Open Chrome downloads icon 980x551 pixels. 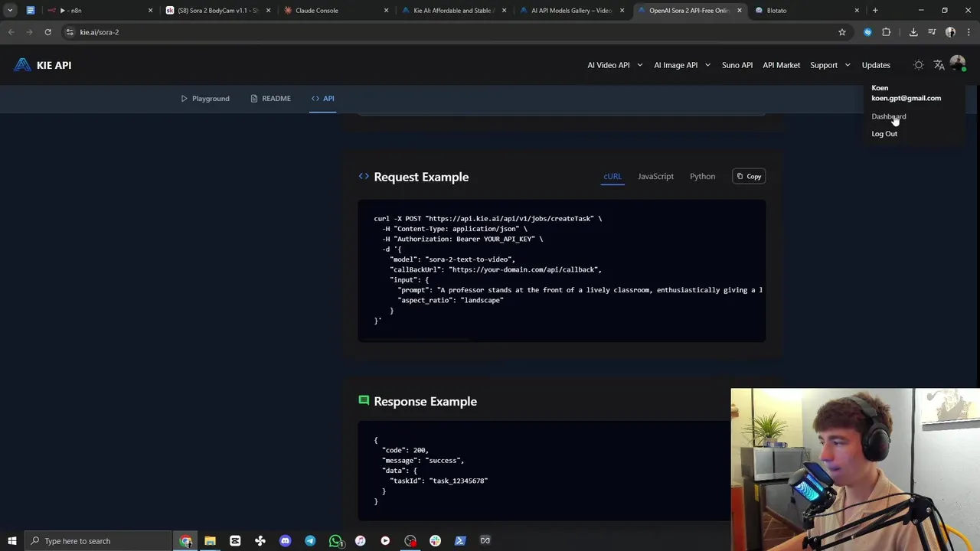coord(913,32)
